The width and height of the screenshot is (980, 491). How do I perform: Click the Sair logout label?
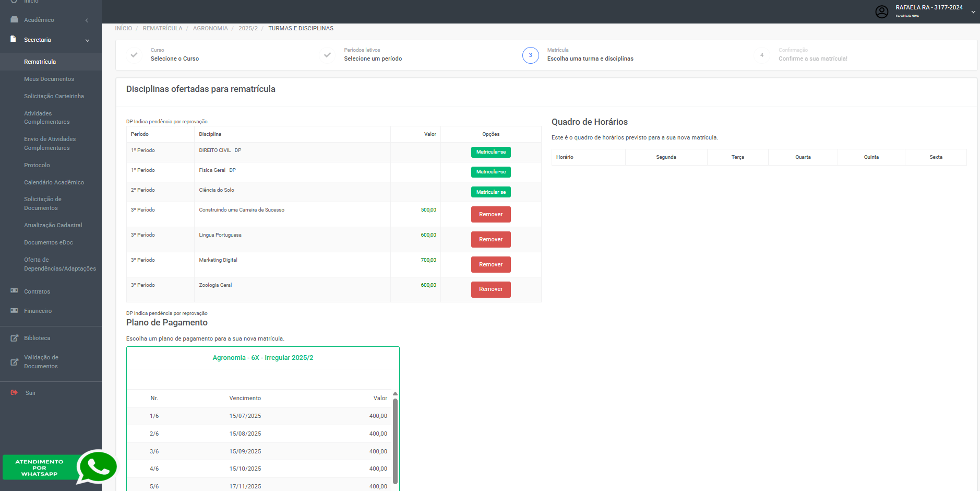(x=31, y=393)
